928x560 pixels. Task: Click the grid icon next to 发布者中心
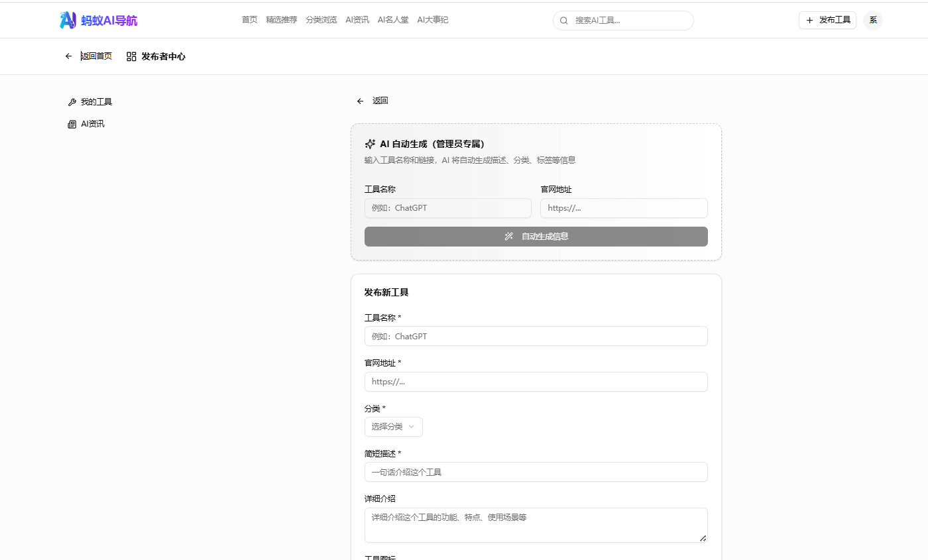pyautogui.click(x=131, y=56)
